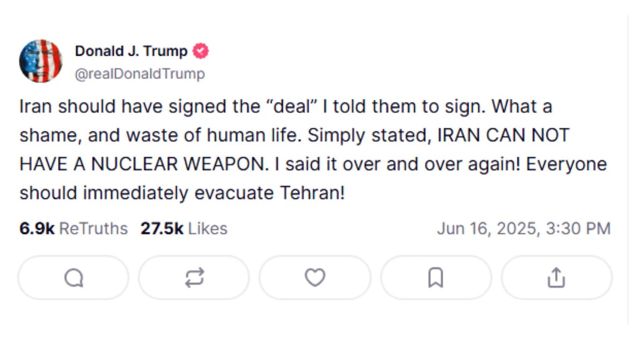Visit the @realDonaldTrump handle link
Viewport: 644px width, 362px height.
point(140,73)
